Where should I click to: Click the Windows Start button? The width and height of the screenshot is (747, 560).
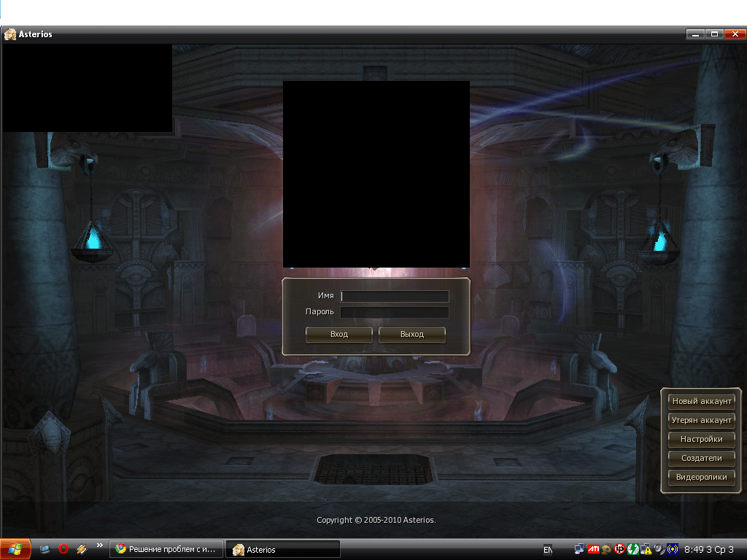pos(15,549)
